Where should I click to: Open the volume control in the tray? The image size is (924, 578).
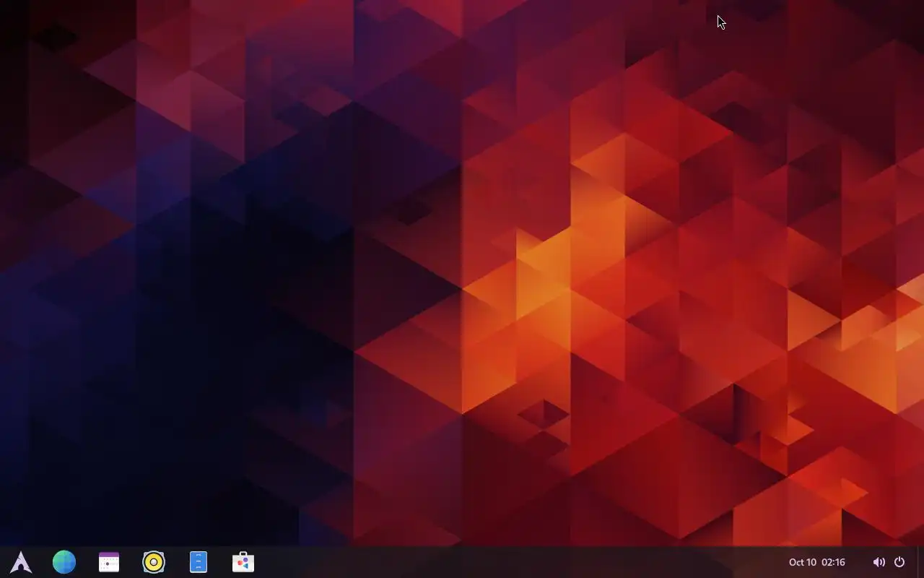point(879,562)
